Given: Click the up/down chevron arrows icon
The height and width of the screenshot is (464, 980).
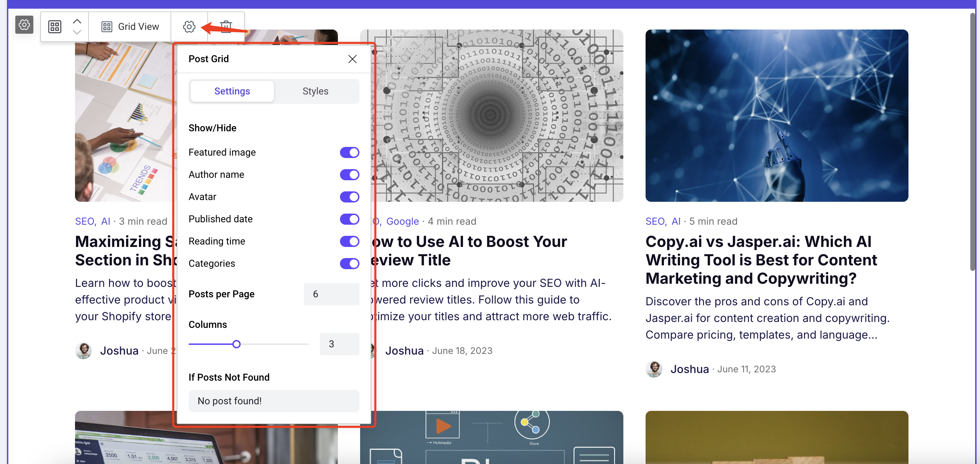Looking at the screenshot, I should click(x=76, y=26).
